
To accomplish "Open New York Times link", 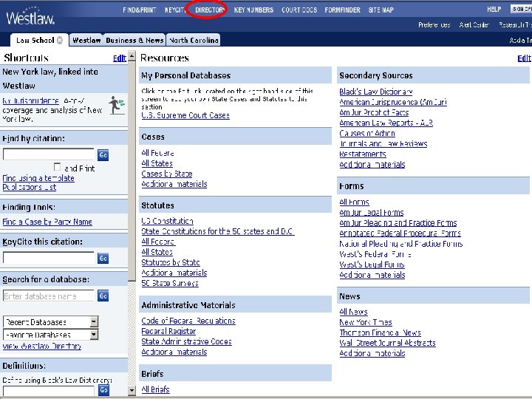I will 366,322.
